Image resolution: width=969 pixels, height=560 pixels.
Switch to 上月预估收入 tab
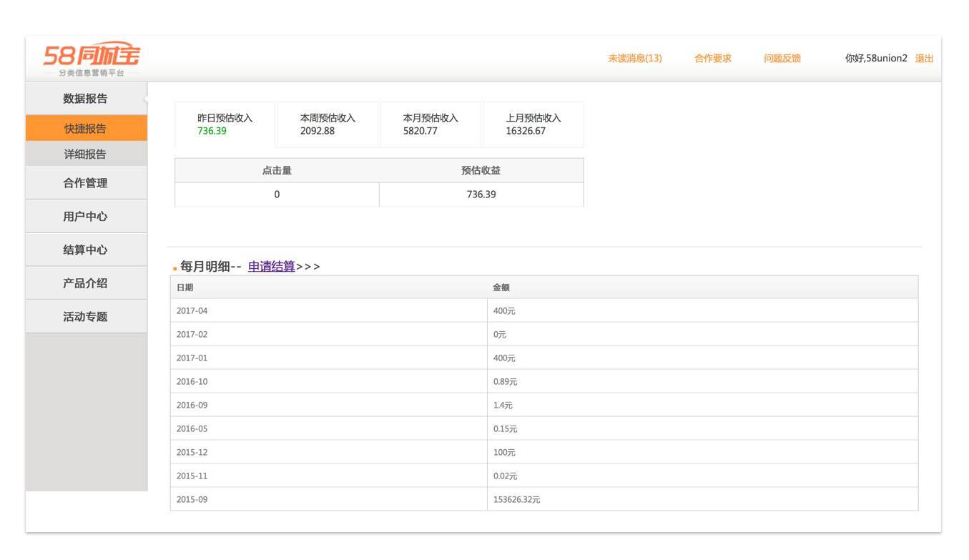coord(533,124)
